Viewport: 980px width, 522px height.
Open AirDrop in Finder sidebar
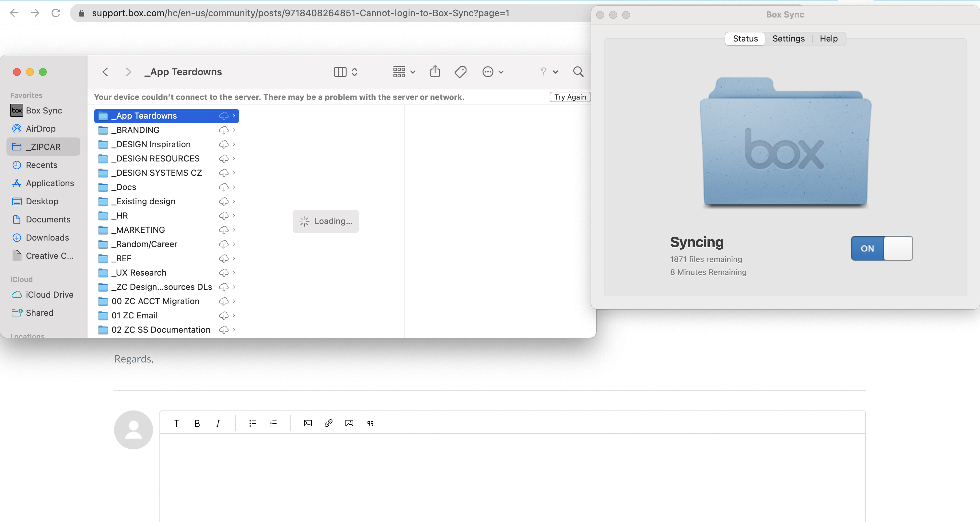point(43,129)
